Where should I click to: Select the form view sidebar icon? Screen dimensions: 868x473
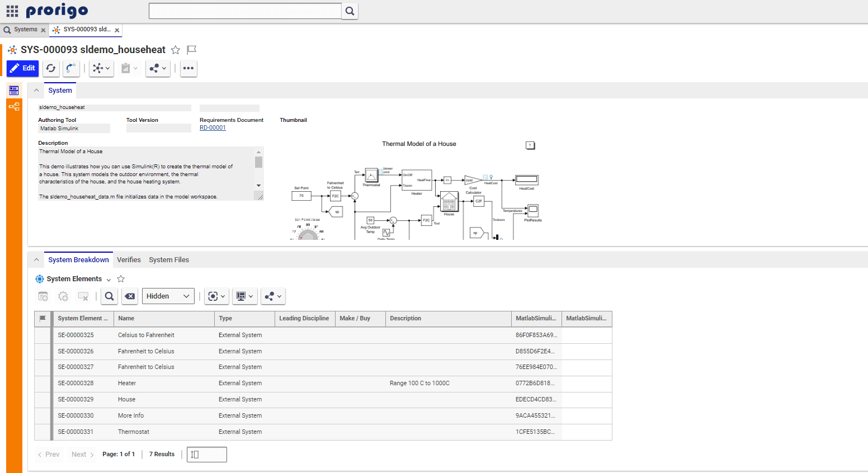point(14,91)
